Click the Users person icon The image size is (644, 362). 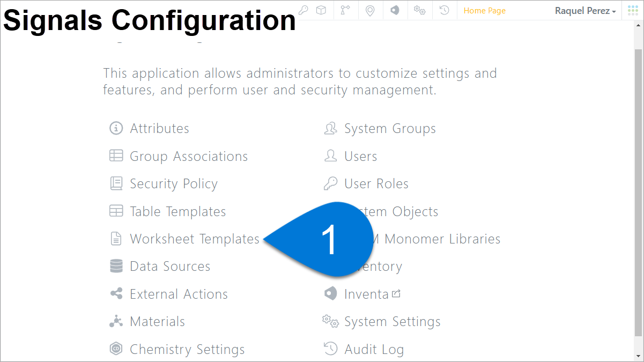click(x=330, y=156)
